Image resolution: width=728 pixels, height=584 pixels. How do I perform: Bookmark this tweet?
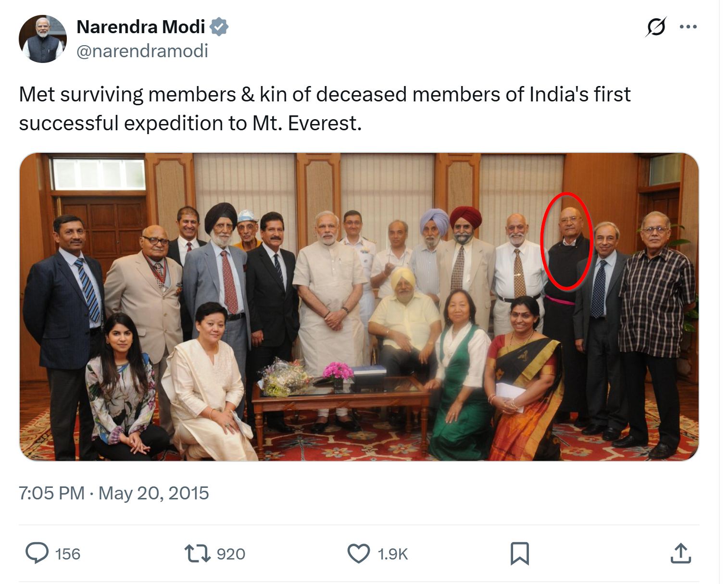coord(519,553)
